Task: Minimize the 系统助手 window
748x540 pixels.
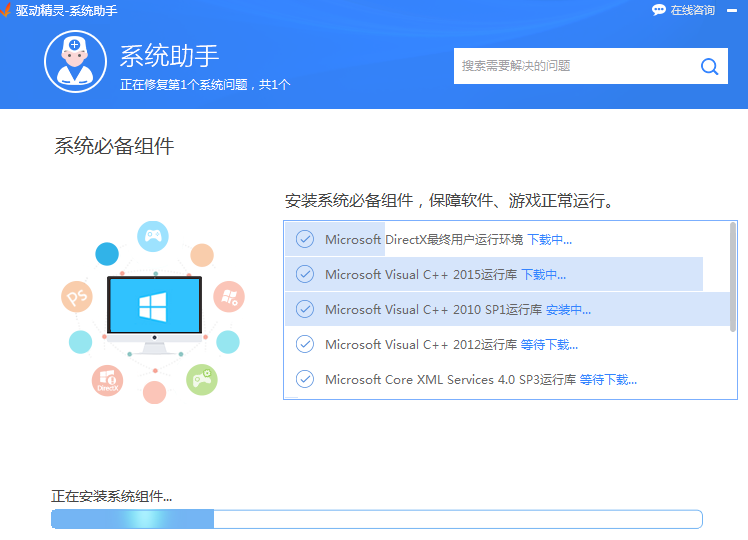Action: [732, 10]
